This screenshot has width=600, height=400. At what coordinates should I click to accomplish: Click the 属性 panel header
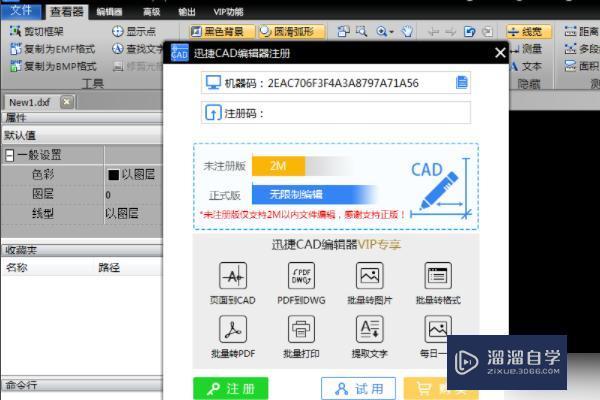coord(82,118)
